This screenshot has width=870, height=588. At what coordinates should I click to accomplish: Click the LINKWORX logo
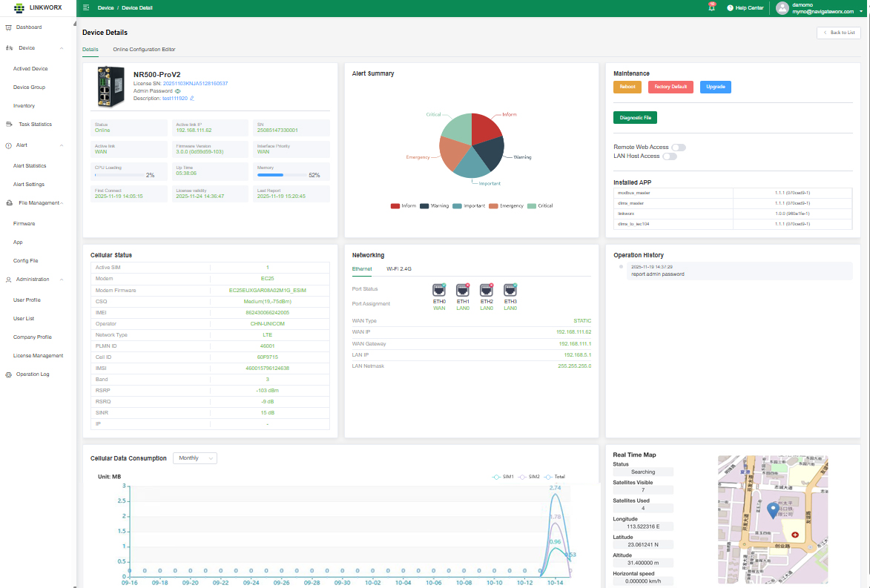tap(37, 7)
